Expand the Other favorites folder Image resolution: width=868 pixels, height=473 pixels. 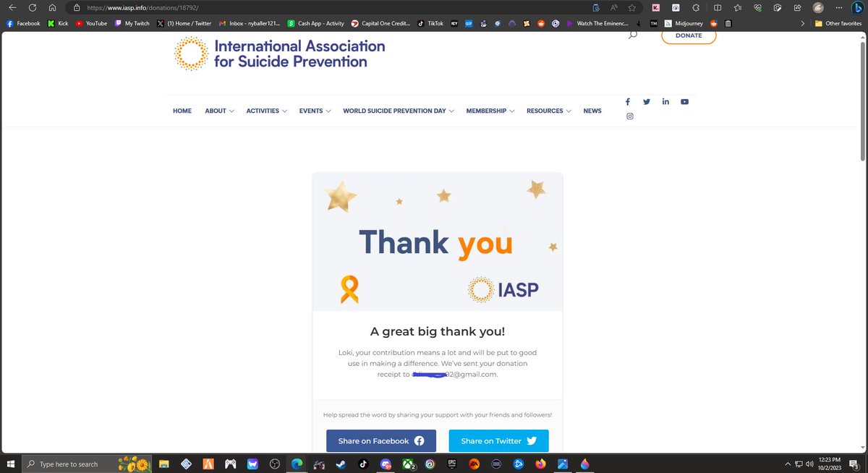click(837, 23)
